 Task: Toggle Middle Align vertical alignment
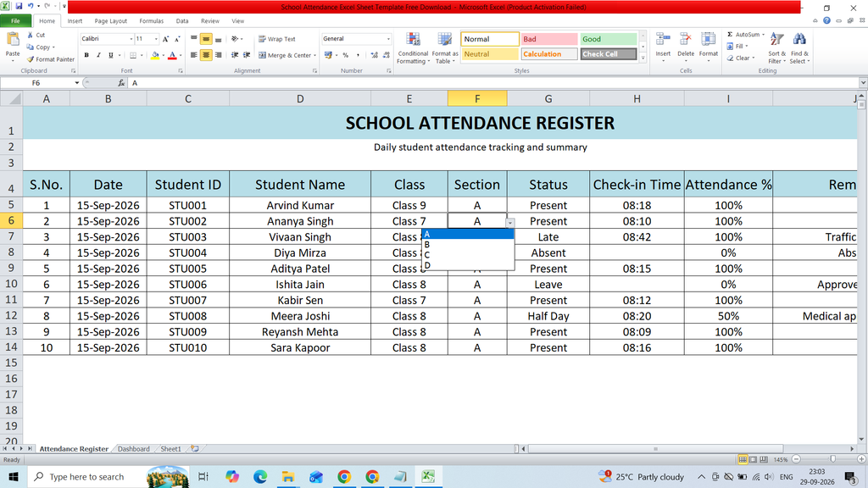point(206,39)
